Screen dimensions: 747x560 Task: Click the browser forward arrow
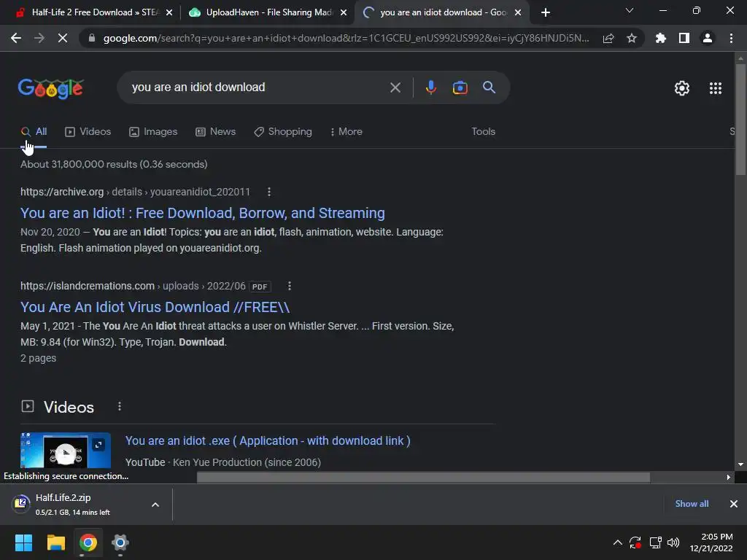point(39,38)
